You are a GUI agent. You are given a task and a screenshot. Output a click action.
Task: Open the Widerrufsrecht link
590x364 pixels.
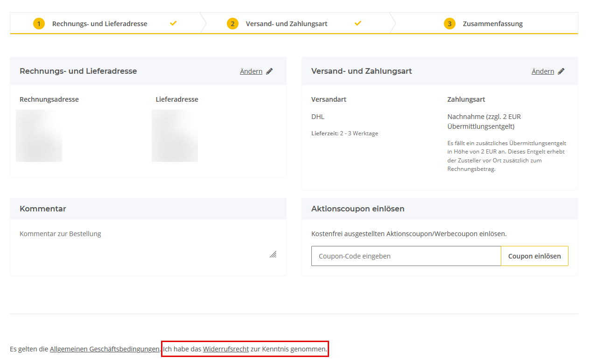[x=226, y=349]
